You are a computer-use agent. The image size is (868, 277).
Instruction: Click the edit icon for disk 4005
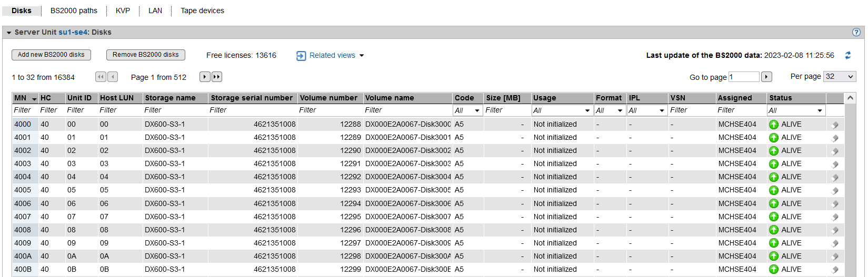834,190
